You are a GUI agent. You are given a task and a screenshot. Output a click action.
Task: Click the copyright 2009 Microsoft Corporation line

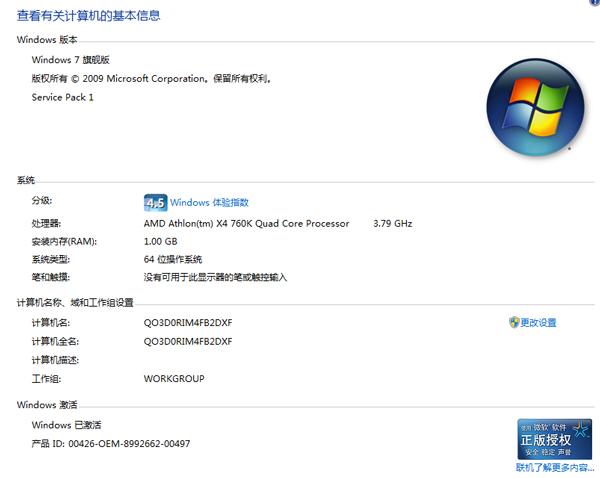coord(152,78)
